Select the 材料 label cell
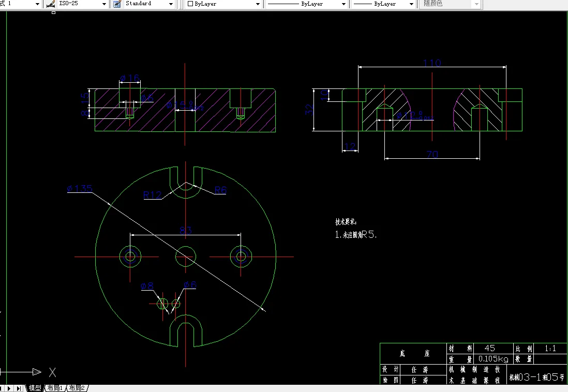The image size is (568, 392). pos(460,349)
